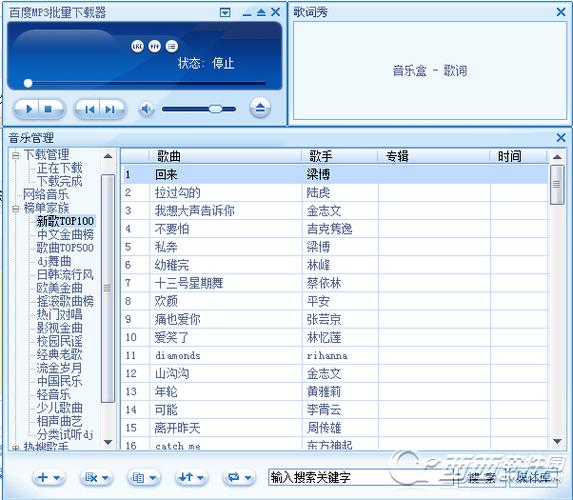Click the song list scrollbar thumb

coord(557,185)
